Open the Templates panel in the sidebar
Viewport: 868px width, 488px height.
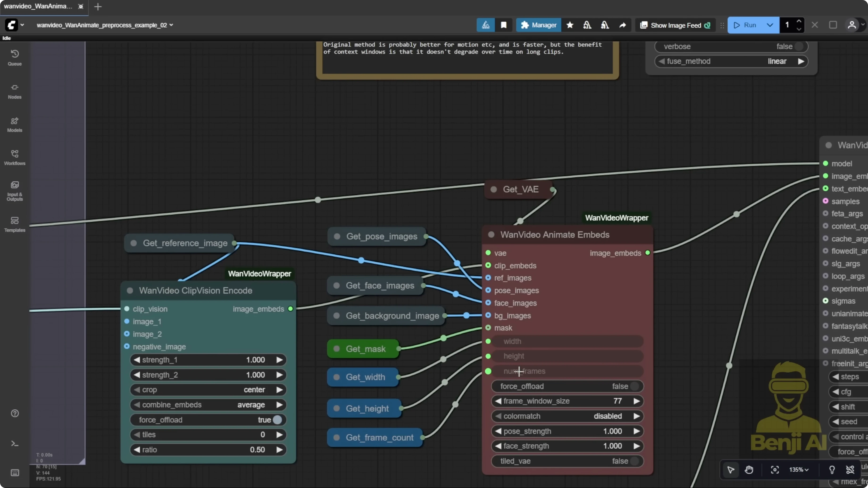(x=14, y=224)
